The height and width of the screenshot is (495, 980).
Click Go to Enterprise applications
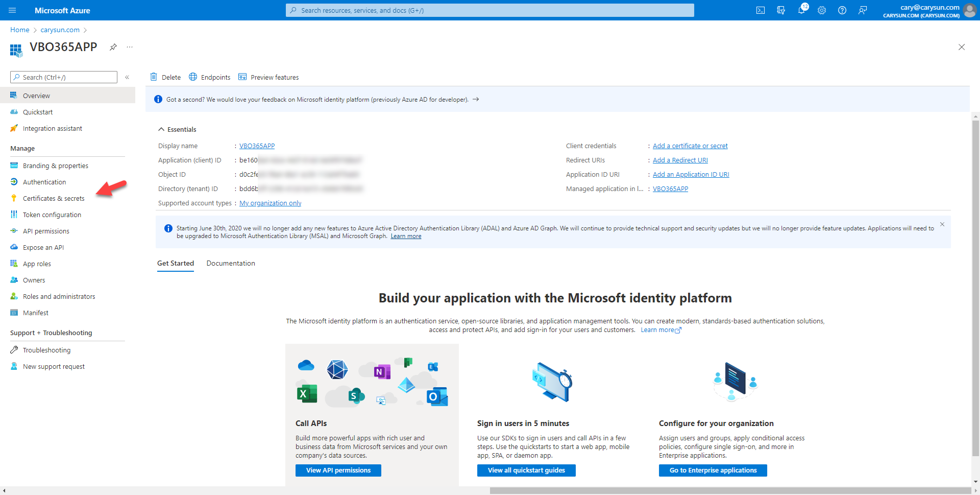713,470
